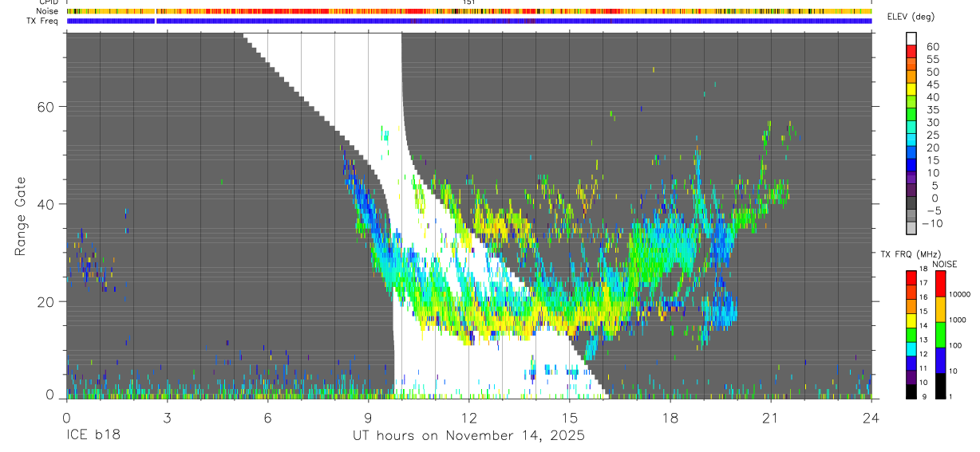Viewport: 980px width, 452px height.
Task: Click x-axis tick label 3
Action: [x=167, y=418]
